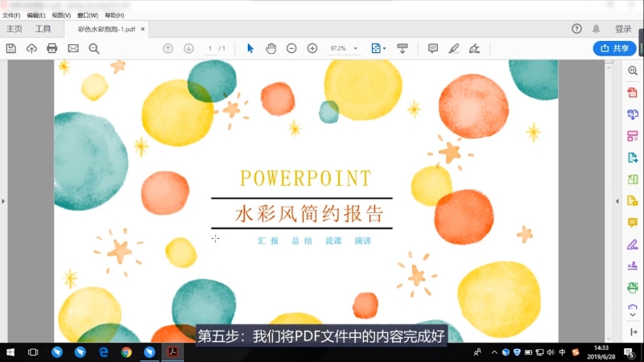Collapse the right tools pane
The image size is (644, 362).
618,201
